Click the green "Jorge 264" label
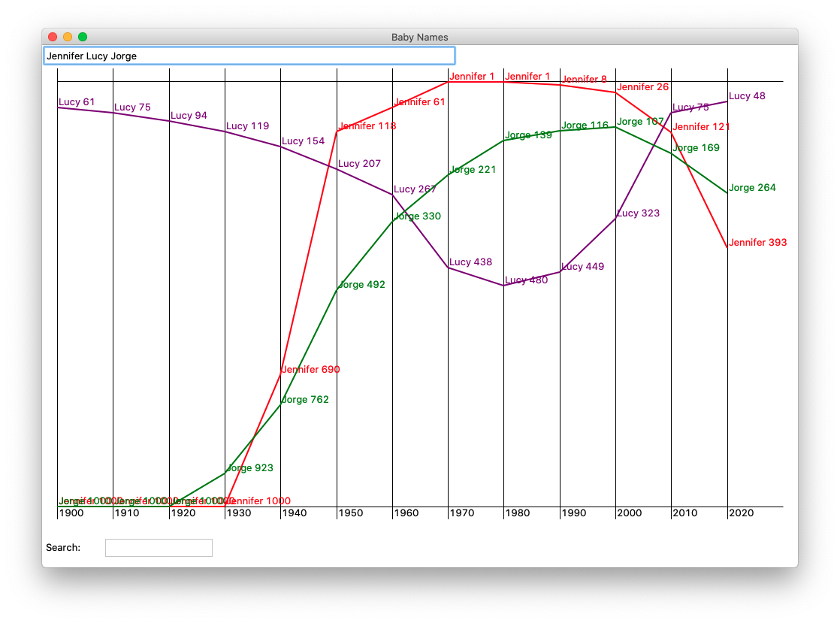840x623 pixels. coord(752,188)
